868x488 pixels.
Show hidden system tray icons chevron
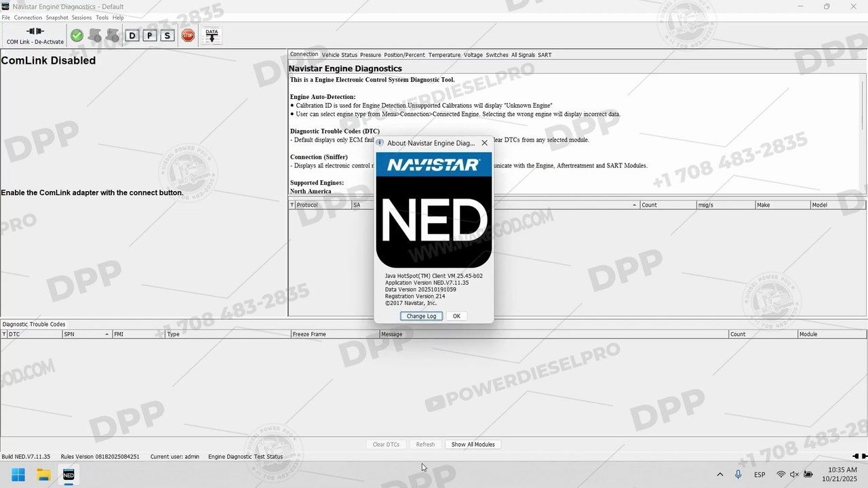coord(719,474)
